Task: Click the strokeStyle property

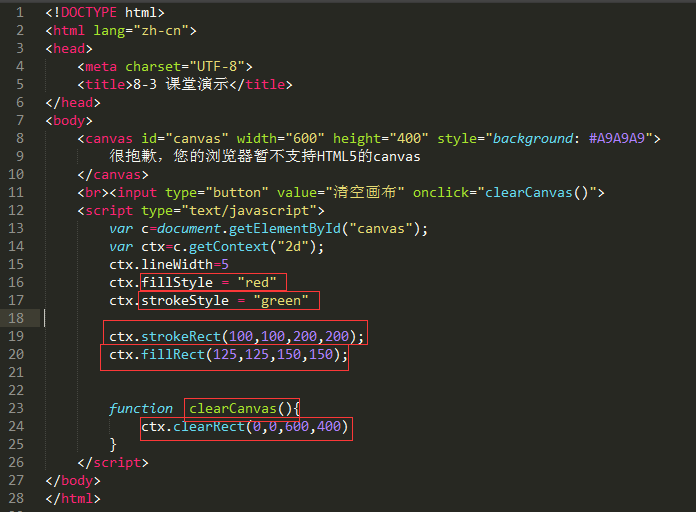Action: [185, 301]
